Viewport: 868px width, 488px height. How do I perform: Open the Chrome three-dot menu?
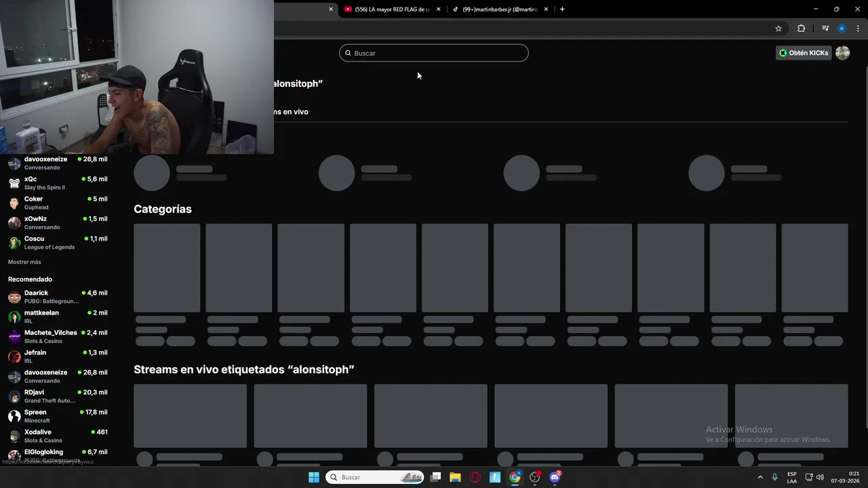[x=858, y=28]
